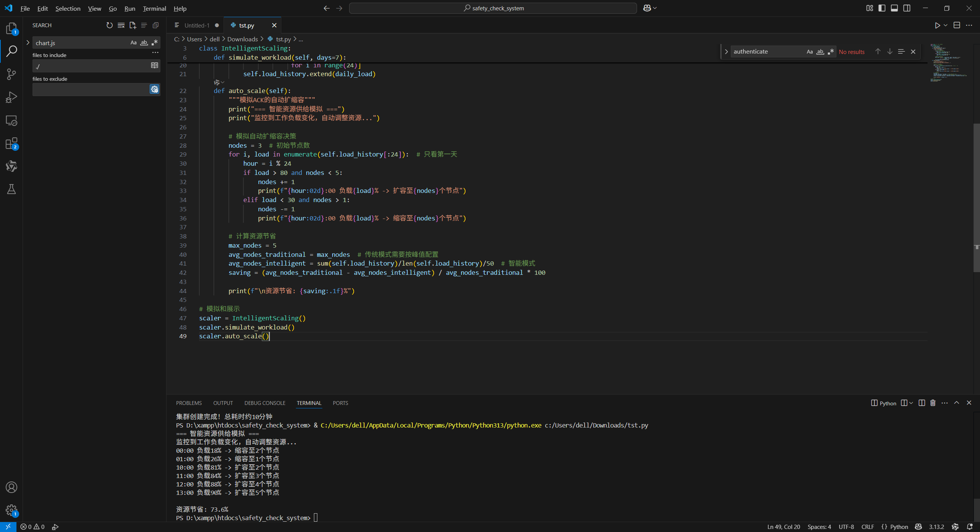The image size is (980, 532).
Task: Open Accounts menu in activity bar
Action: click(x=11, y=487)
